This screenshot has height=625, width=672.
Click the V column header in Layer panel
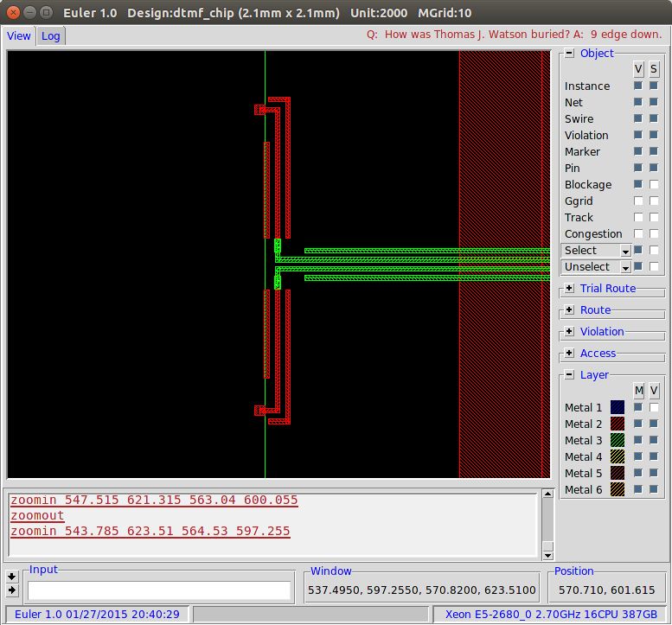pos(654,390)
